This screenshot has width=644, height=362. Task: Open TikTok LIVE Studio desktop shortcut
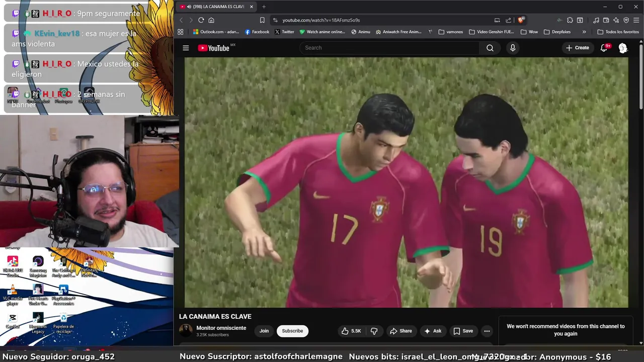[13, 266]
